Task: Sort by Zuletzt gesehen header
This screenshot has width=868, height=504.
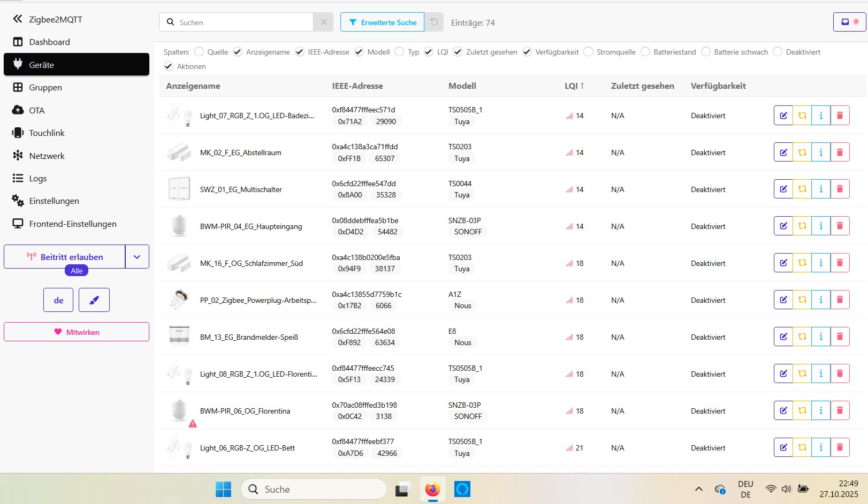Action: (x=643, y=86)
